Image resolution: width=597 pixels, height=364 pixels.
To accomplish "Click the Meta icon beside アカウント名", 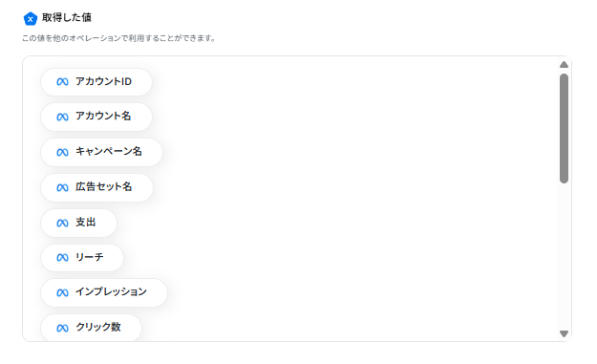I will tap(62, 117).
